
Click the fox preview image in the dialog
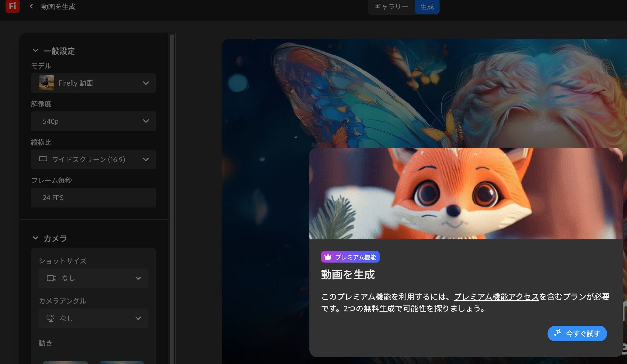(466, 193)
